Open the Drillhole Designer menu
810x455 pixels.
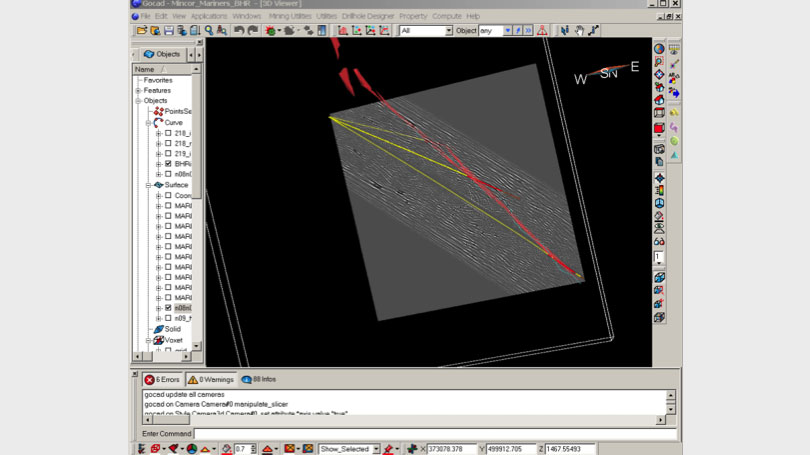369,17
